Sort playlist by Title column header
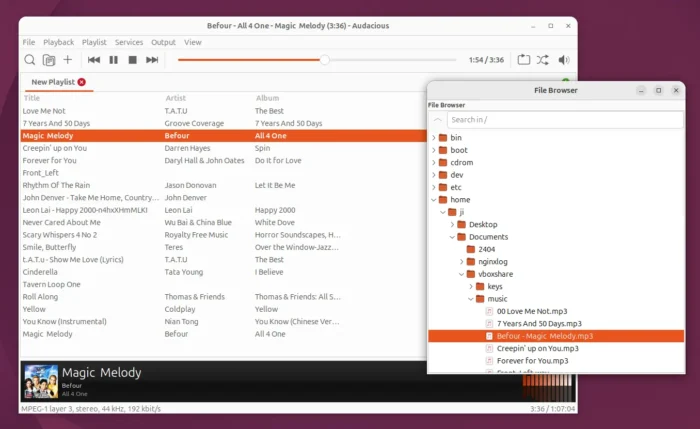Image resolution: width=700 pixels, height=429 pixels. 31,98
